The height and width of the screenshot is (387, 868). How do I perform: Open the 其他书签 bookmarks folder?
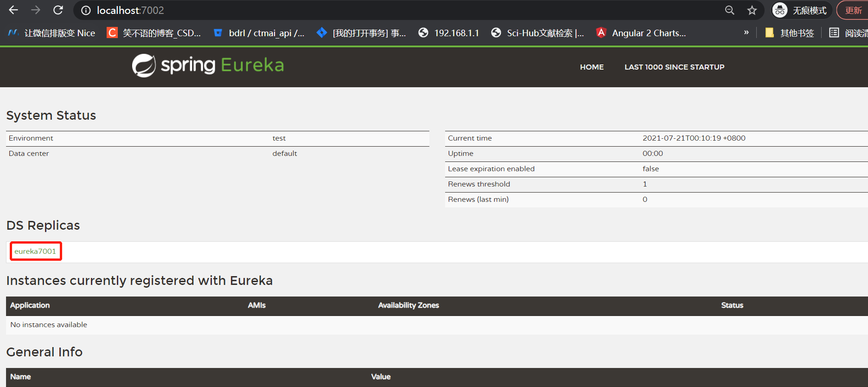(x=790, y=33)
